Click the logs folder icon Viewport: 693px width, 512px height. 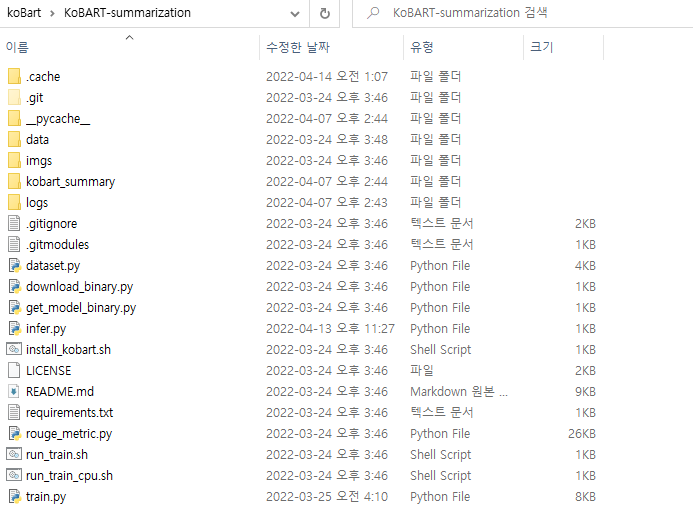pos(14,202)
